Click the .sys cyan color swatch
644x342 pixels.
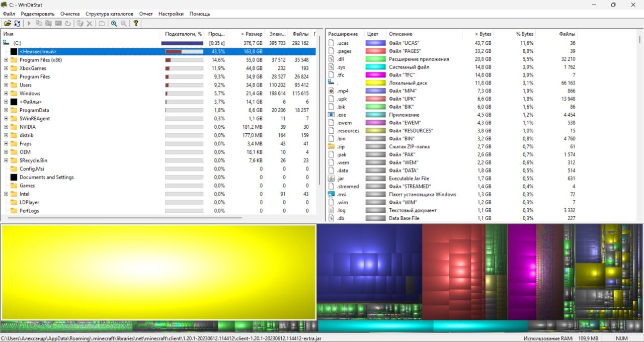(x=375, y=67)
